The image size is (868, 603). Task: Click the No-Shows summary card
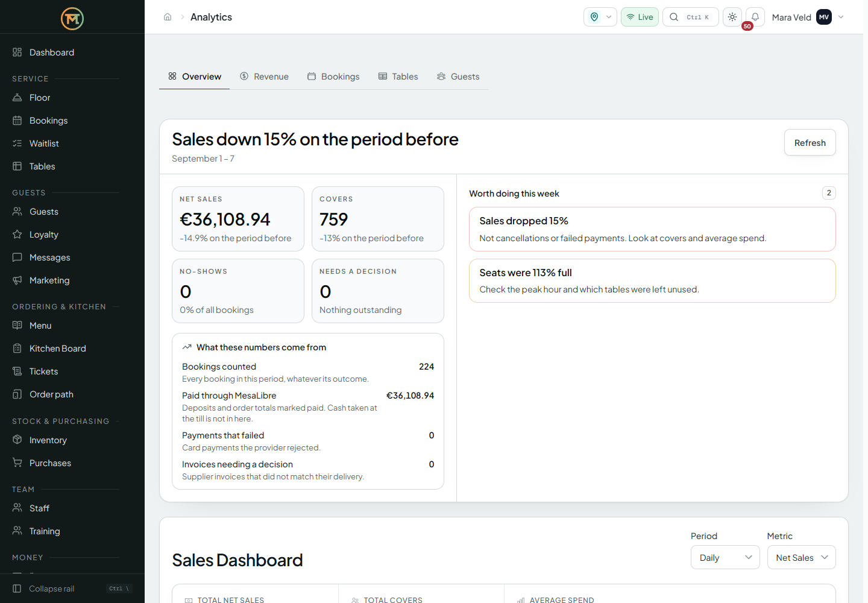coord(238,291)
